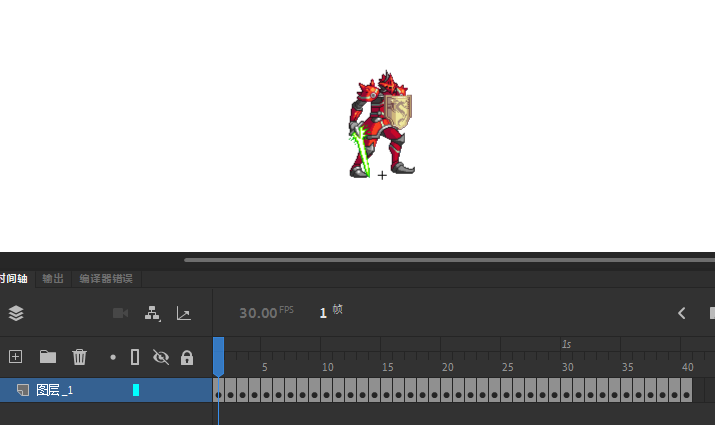This screenshot has width=715, height=425.
Task: Open the 编译器错误 tab
Action: coord(106,279)
